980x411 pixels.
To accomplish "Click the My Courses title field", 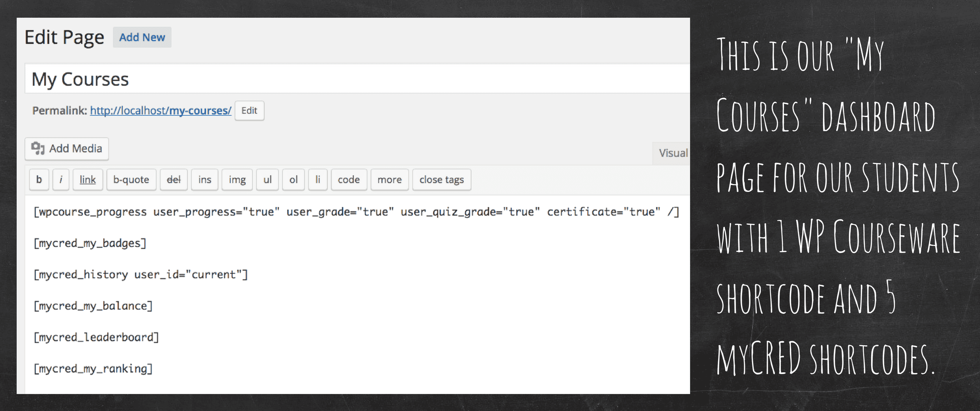I will [357, 79].
